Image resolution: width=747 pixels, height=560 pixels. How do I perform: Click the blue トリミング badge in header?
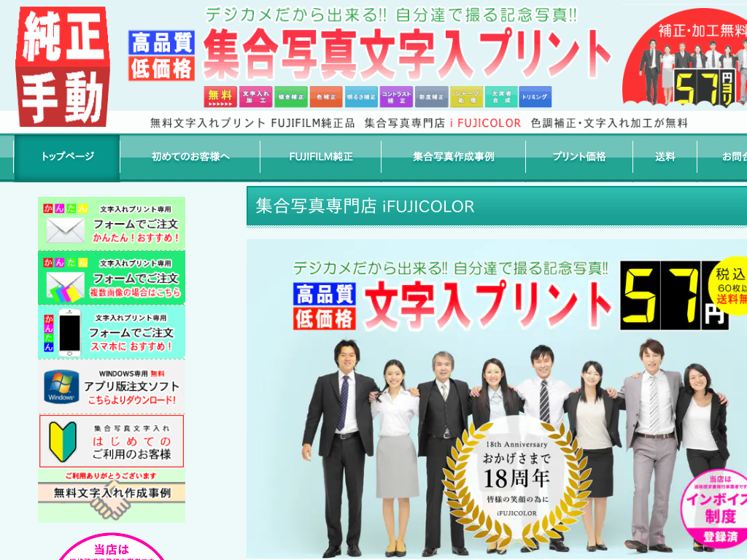[x=535, y=97]
